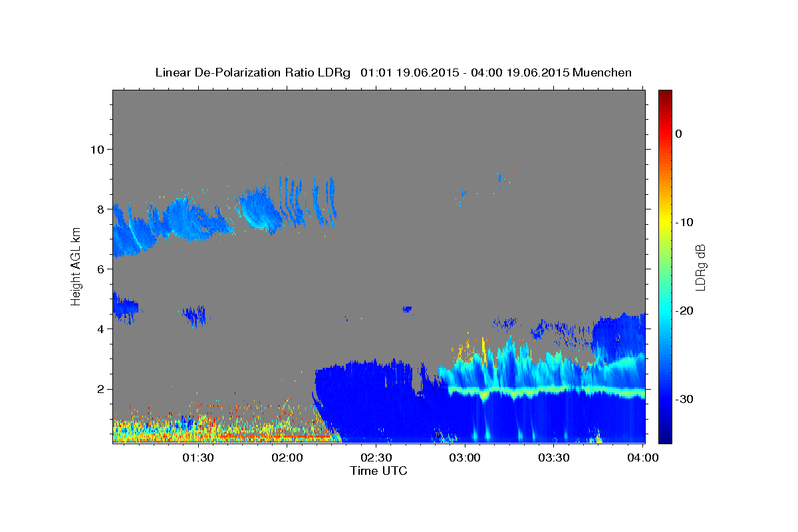798x532 pixels.
Task: Click the 'Height AGL km' axis label
Action: (76, 266)
